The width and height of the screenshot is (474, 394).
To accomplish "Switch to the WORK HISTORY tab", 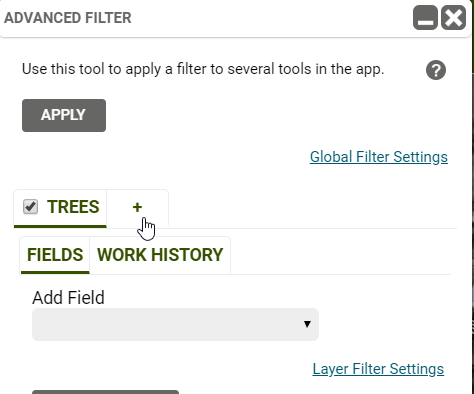I will (x=160, y=255).
